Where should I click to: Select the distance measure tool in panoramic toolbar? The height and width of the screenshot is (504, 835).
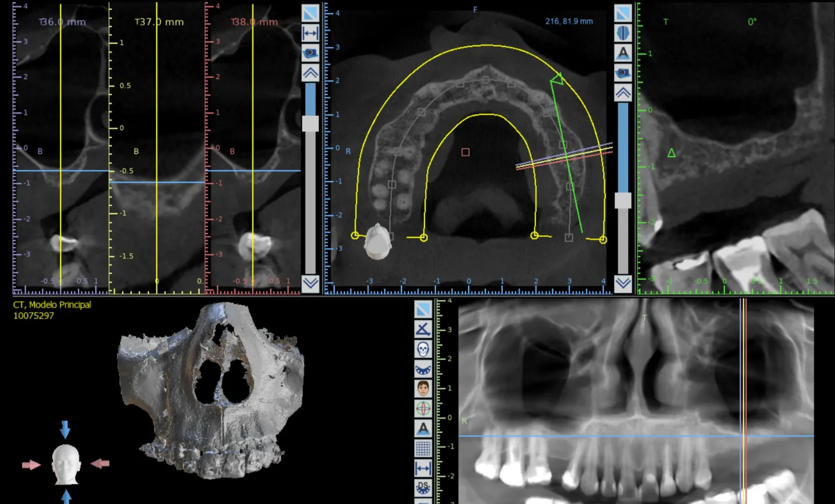(x=423, y=468)
